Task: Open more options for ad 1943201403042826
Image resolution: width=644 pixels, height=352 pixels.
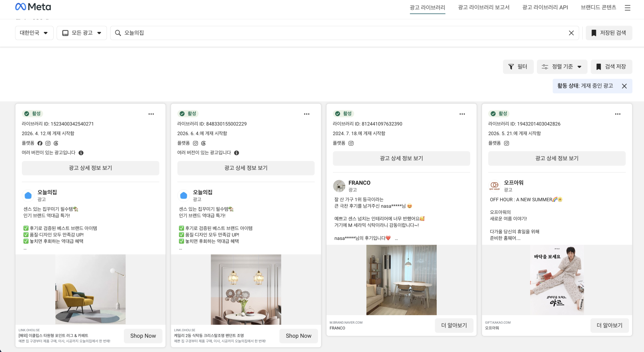Action: (618, 114)
